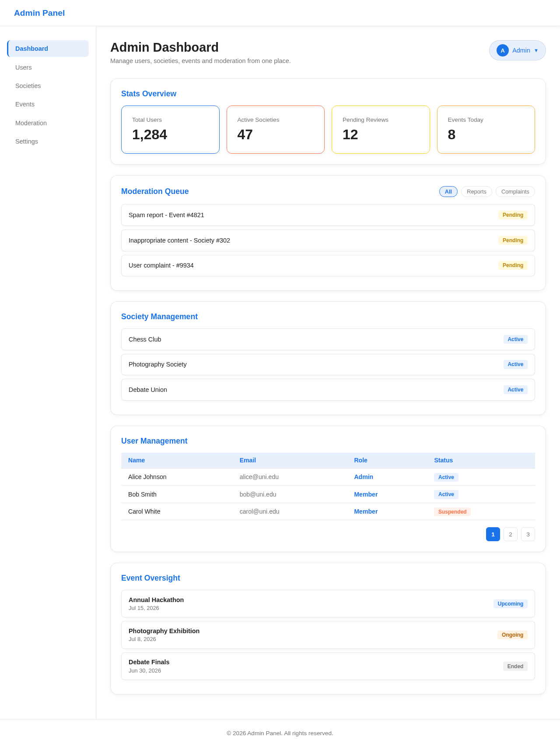560x747 pixels.
Task: Click the User Management heading
Action: coord(154,441)
